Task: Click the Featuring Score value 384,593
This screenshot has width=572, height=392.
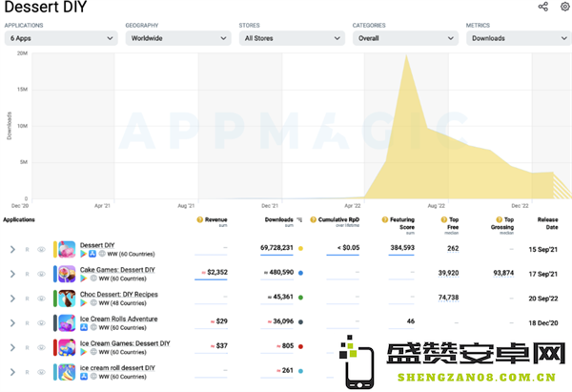Action: pos(402,248)
